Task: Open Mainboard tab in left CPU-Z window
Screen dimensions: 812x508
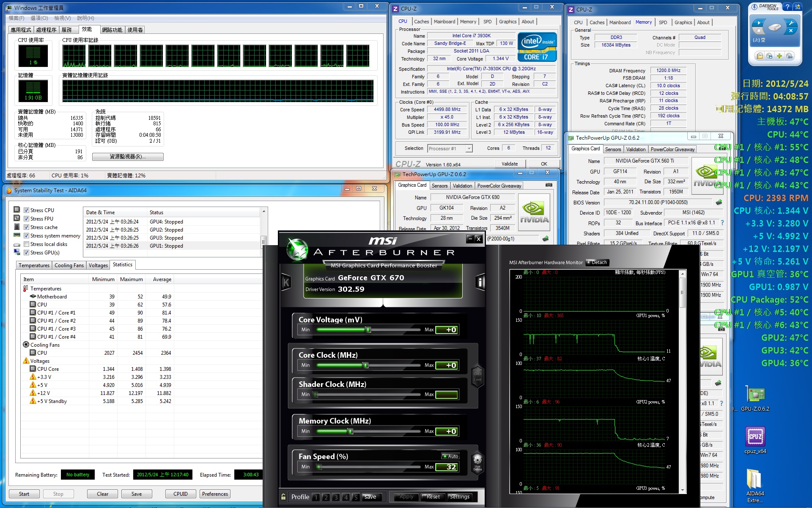Action: tap(444, 22)
